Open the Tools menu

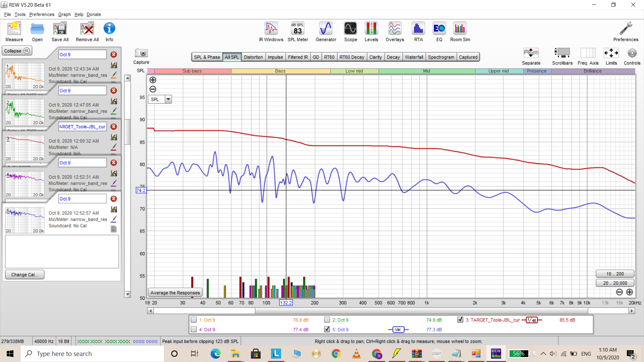(20, 14)
